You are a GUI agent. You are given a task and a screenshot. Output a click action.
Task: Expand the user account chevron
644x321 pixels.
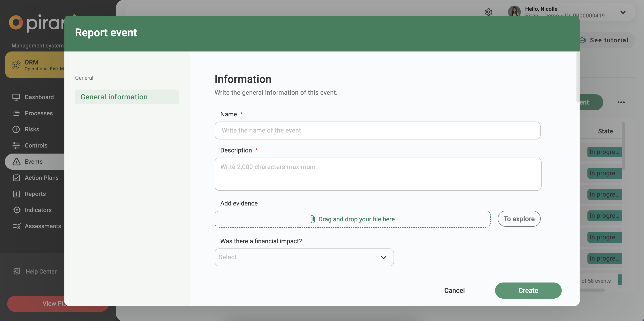623,12
